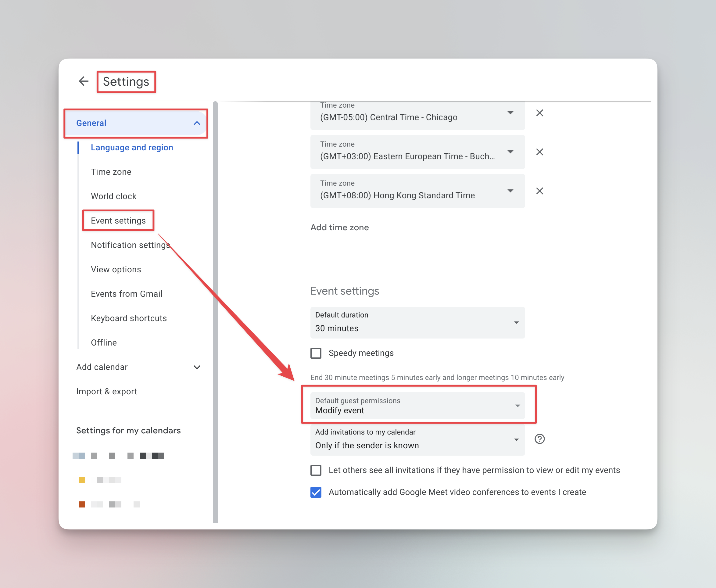Open Import & export page

pyautogui.click(x=106, y=391)
